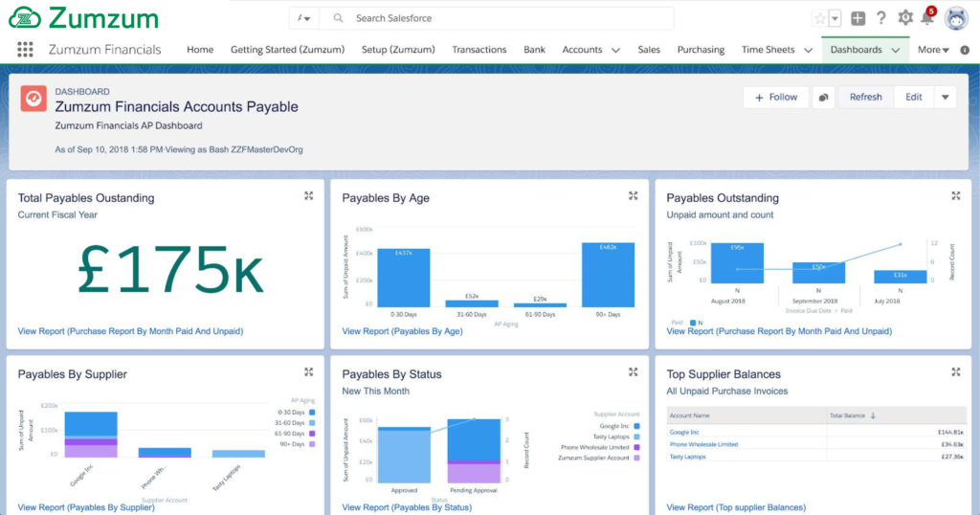Expand the Payables By Status widget
This screenshot has width=980, height=515.
(x=634, y=372)
